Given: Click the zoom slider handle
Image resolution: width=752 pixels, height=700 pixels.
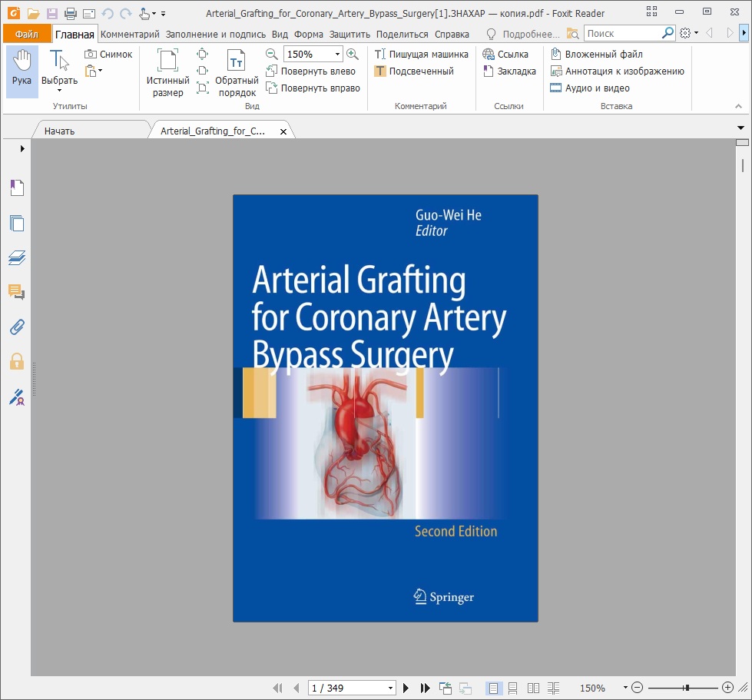Looking at the screenshot, I should coord(687,688).
